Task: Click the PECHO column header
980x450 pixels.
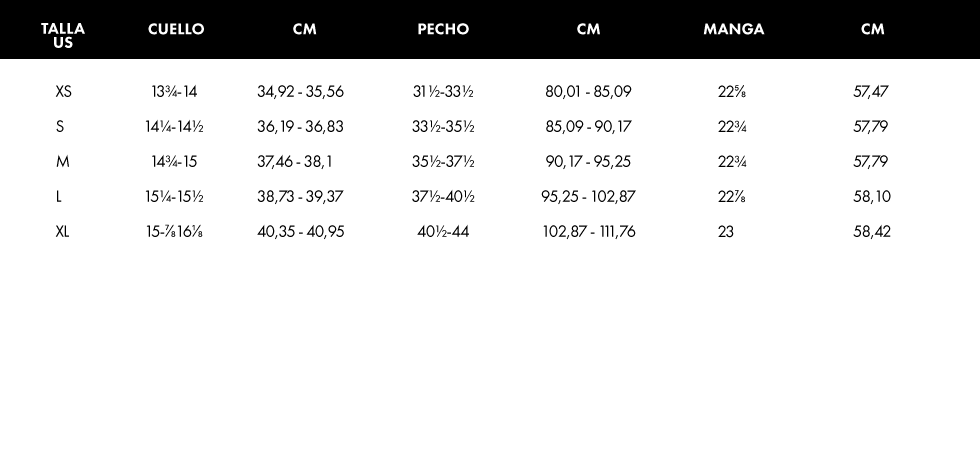Action: (443, 29)
